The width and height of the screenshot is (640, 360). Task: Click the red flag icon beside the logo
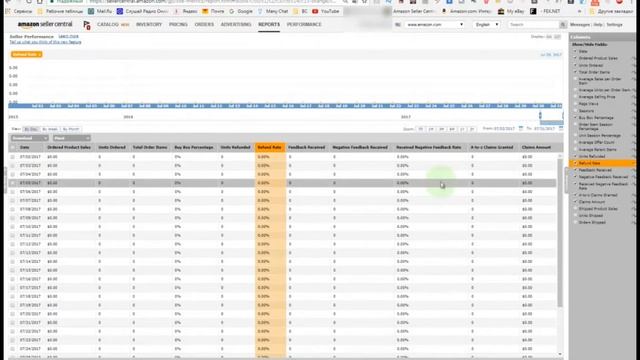(87, 25)
